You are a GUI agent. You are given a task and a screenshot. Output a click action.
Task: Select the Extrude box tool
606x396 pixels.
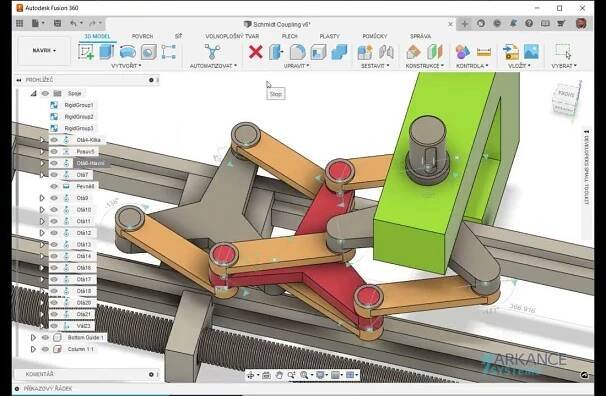tap(106, 52)
